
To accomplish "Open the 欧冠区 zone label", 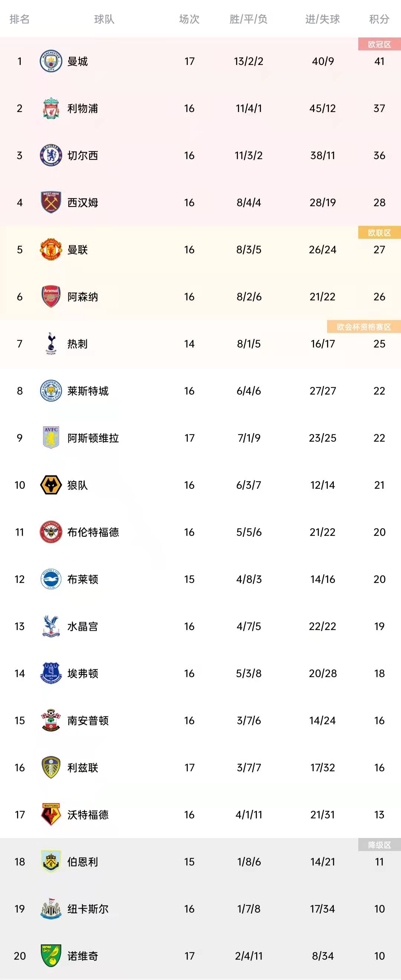I will tap(379, 44).
